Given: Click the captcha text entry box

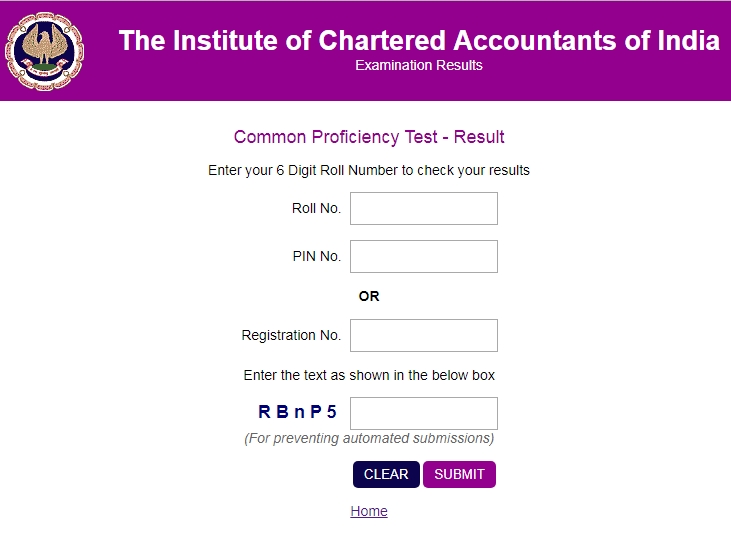Looking at the screenshot, I should 423,413.
